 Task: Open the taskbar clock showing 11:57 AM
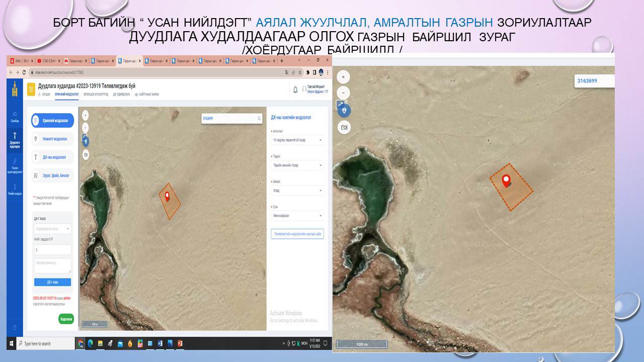click(314, 343)
